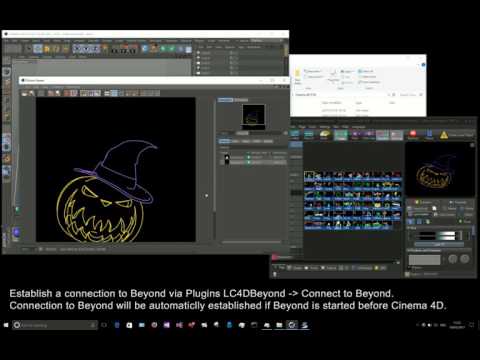Viewport: 480px width, 360px height.
Task: Click the open-image icon in Picture Viewer's toolbar
Action: click(24, 93)
